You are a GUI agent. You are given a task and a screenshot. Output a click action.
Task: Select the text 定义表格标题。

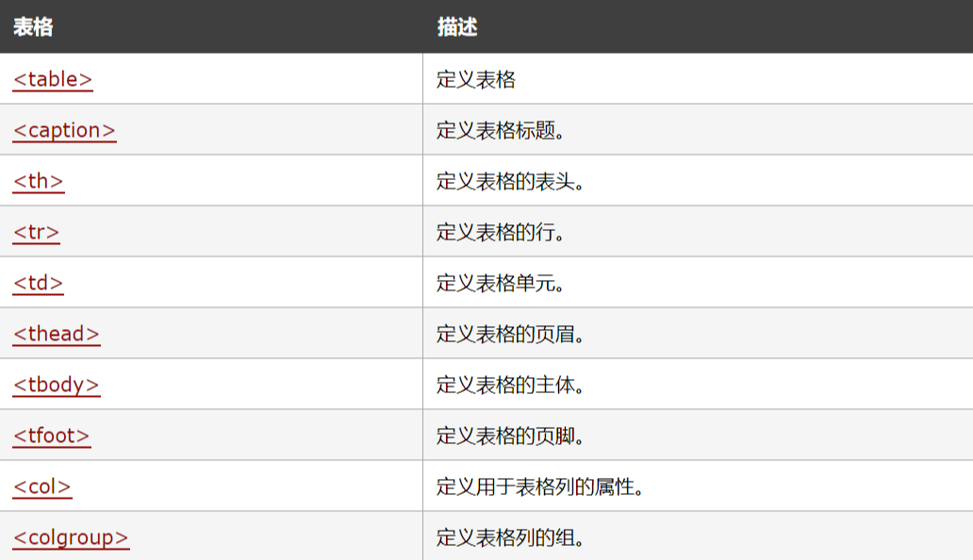(500, 130)
